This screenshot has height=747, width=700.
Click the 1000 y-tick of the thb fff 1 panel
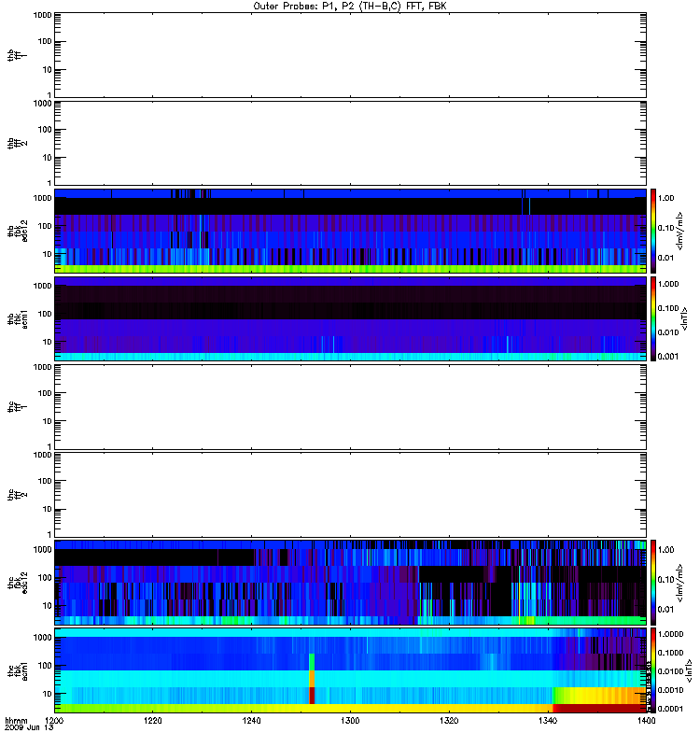point(42,15)
